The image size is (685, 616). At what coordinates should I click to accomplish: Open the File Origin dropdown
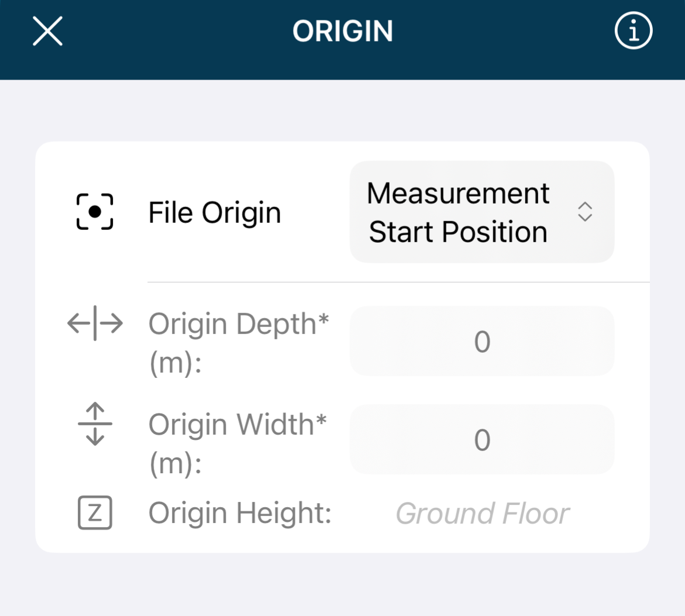click(x=481, y=212)
